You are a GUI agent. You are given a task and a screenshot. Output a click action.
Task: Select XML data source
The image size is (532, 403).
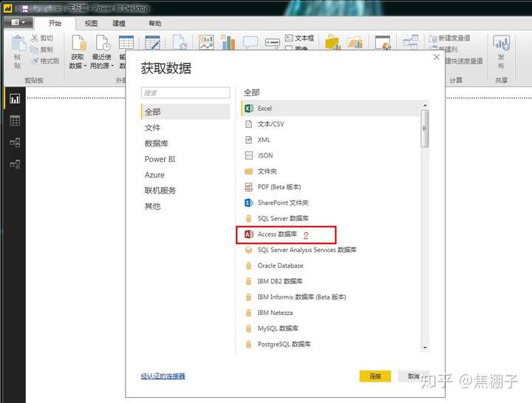(330, 140)
